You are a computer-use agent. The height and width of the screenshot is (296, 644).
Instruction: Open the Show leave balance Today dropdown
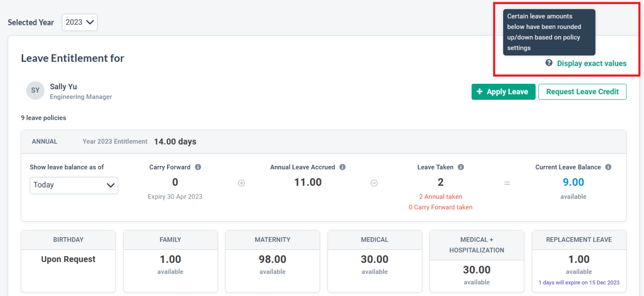coord(74,185)
